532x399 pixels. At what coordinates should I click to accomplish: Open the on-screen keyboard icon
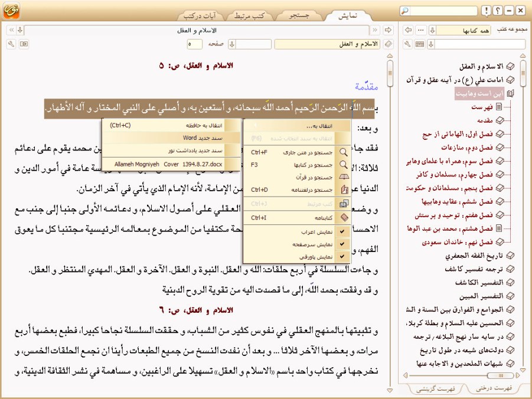pyautogui.click(x=420, y=44)
